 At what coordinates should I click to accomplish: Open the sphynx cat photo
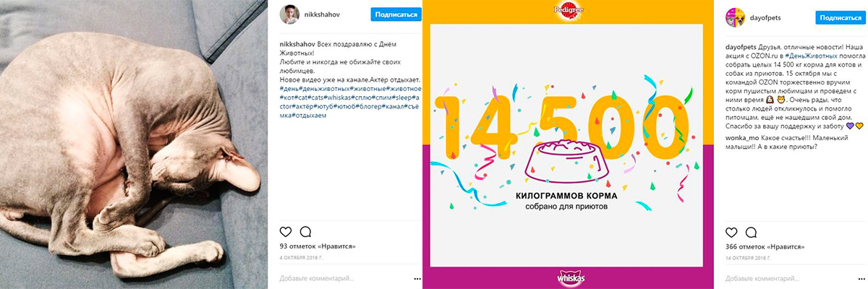click(x=134, y=144)
